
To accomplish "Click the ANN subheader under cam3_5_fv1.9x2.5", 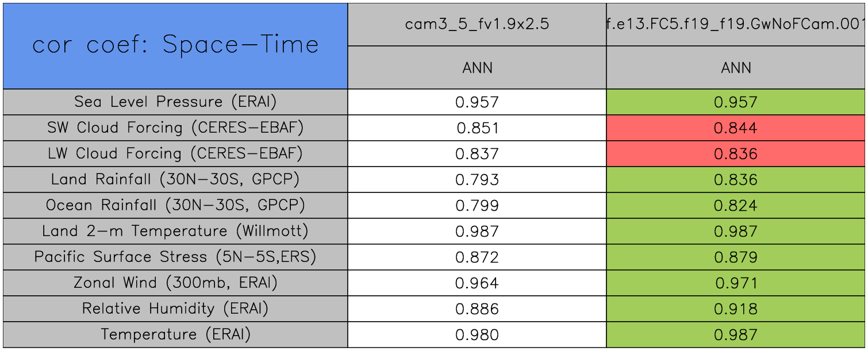I will [x=477, y=68].
